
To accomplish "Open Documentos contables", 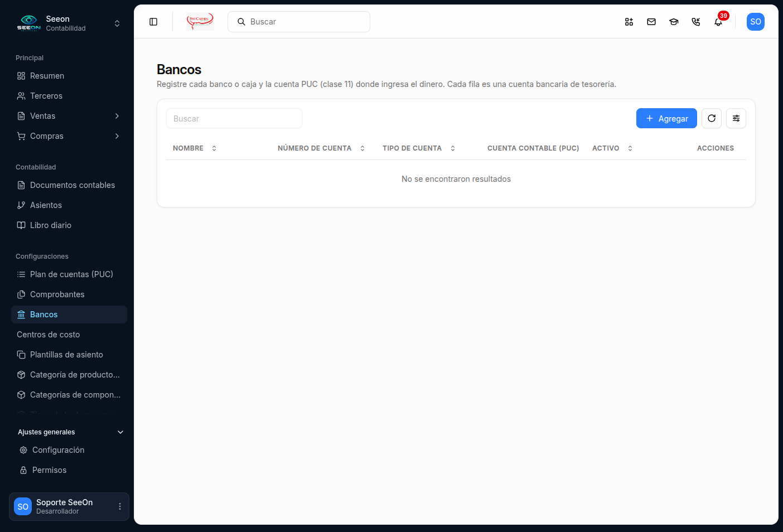I will pos(69,185).
